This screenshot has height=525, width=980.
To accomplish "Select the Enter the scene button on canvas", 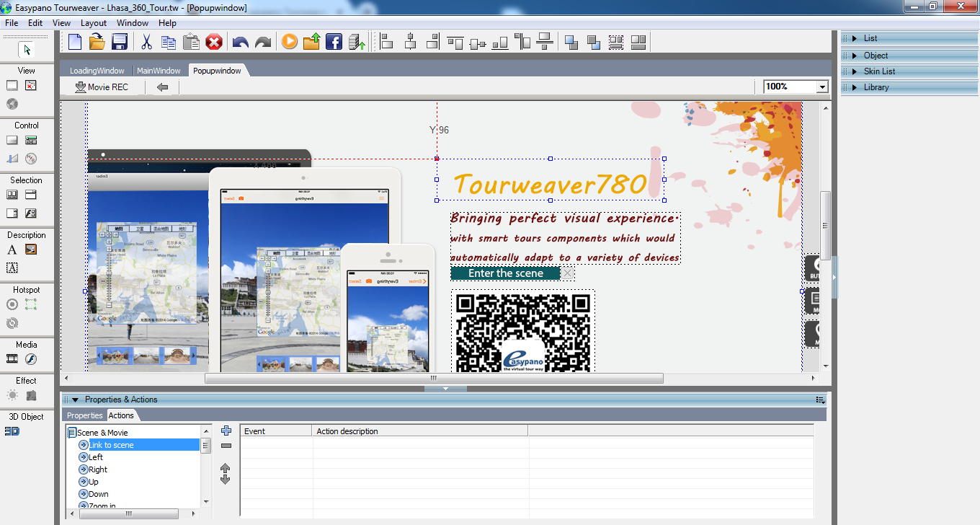I will [x=505, y=273].
